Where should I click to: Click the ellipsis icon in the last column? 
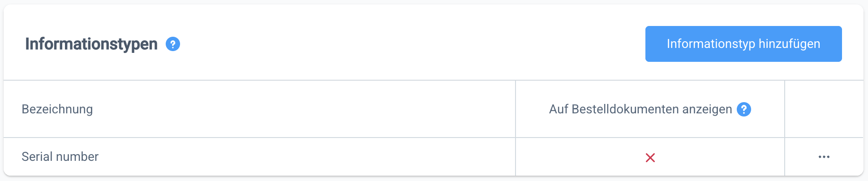pos(824,157)
